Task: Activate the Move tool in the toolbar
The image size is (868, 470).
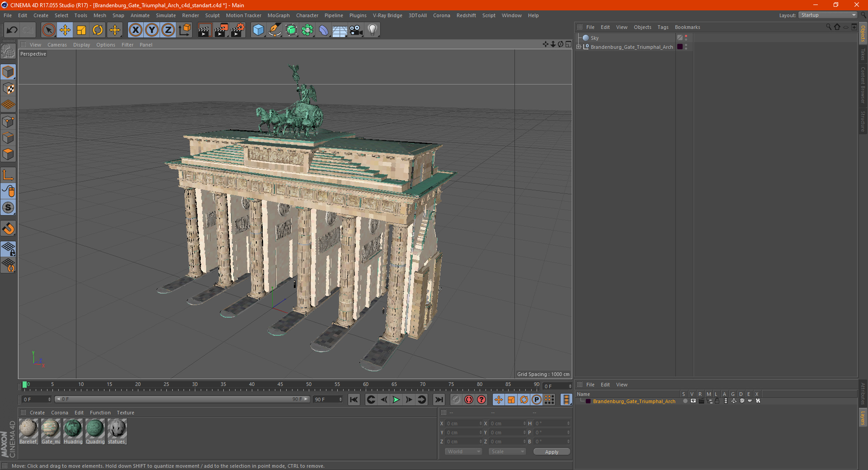Action: 65,30
